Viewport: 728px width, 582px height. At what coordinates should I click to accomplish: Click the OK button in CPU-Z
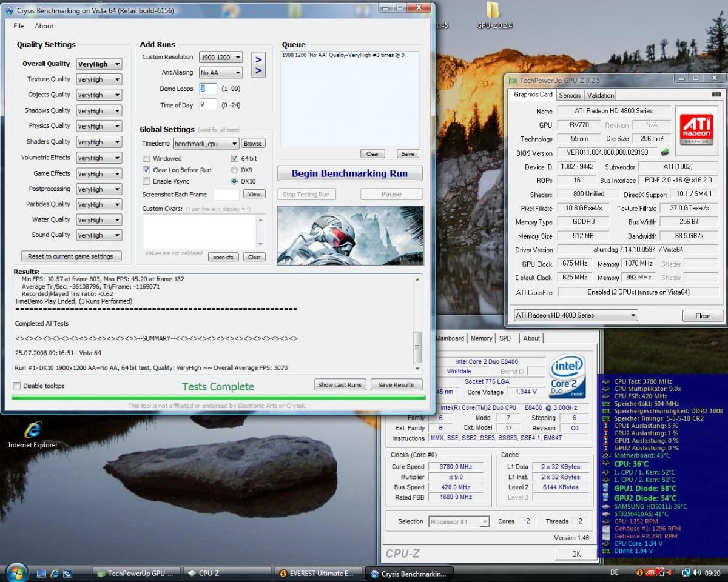[576, 554]
